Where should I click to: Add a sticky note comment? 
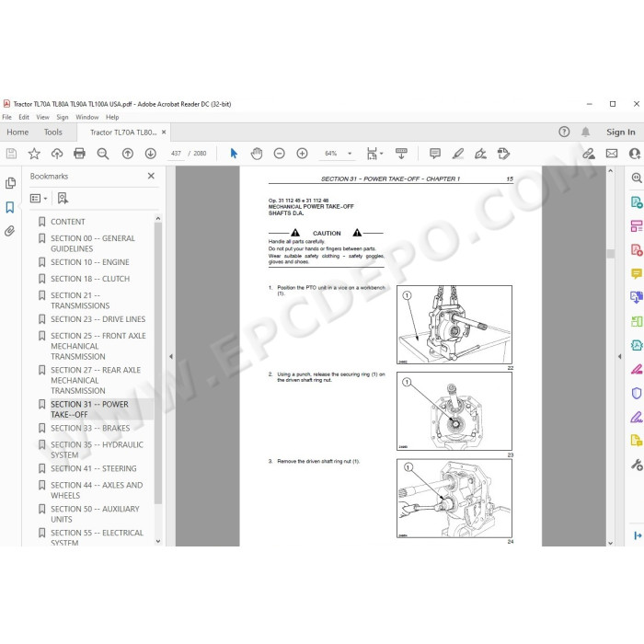tap(435, 154)
